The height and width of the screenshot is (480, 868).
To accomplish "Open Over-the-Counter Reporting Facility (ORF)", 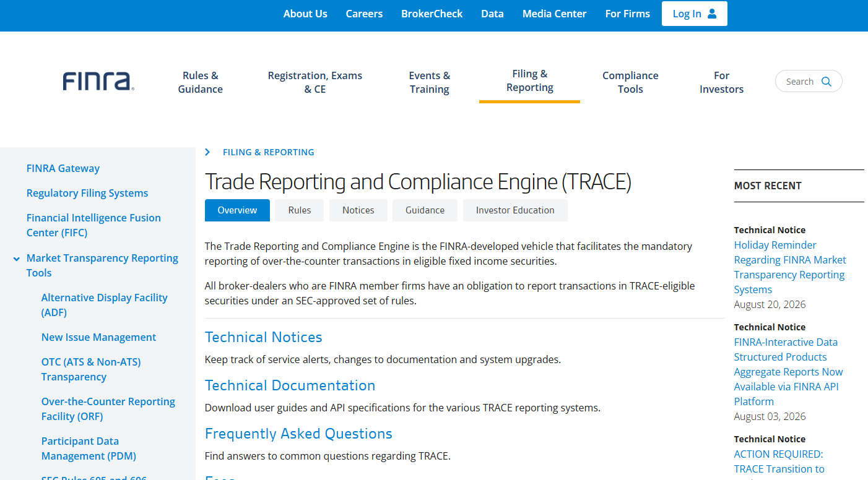I will point(108,409).
